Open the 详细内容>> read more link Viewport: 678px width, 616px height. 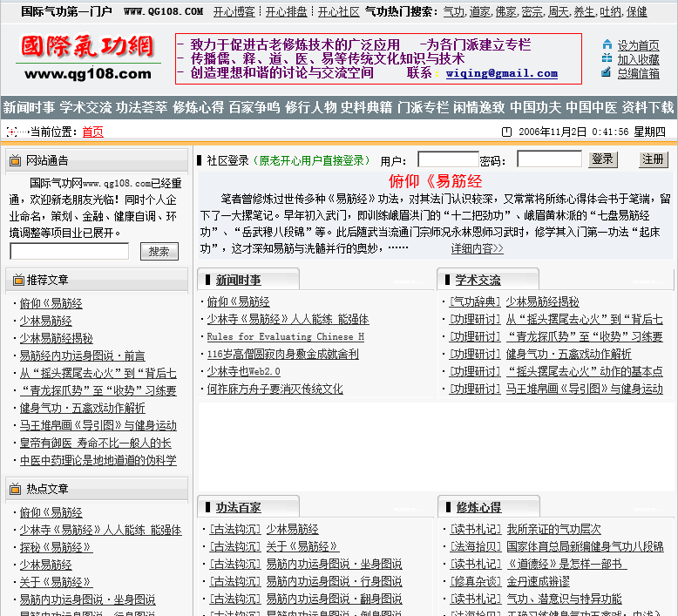(x=477, y=248)
